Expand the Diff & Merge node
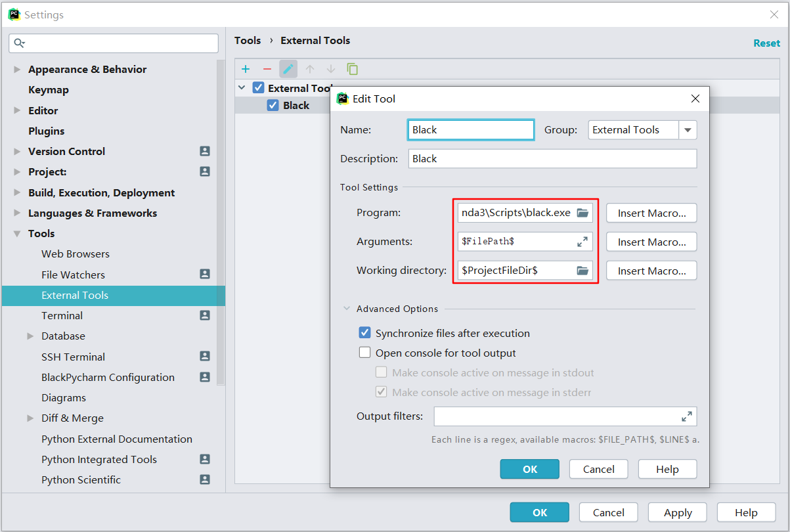This screenshot has height=532, width=790. [x=30, y=418]
